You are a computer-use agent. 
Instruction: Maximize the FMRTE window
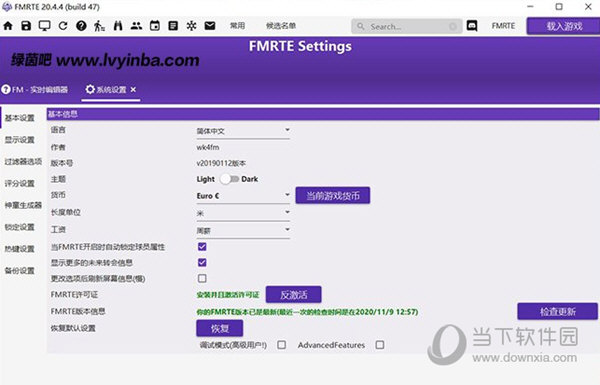point(559,7)
